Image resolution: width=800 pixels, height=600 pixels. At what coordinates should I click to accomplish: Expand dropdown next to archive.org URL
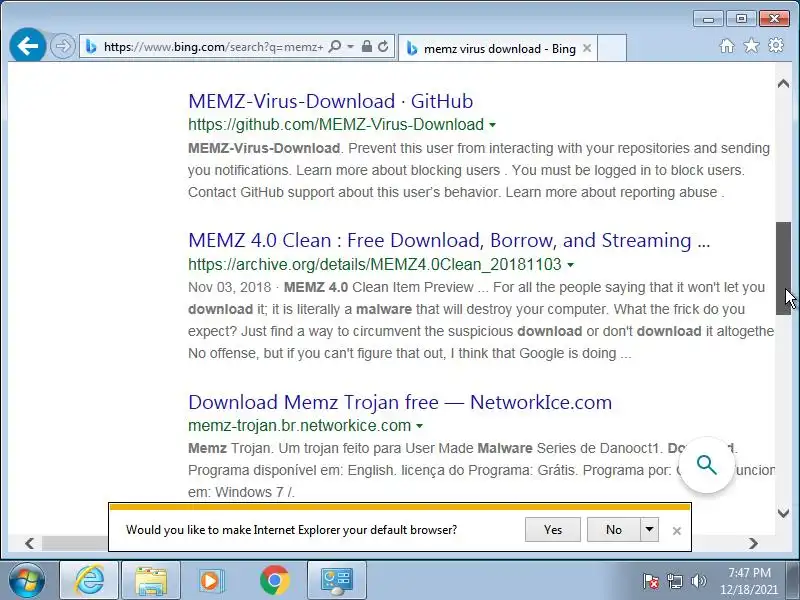click(x=570, y=265)
